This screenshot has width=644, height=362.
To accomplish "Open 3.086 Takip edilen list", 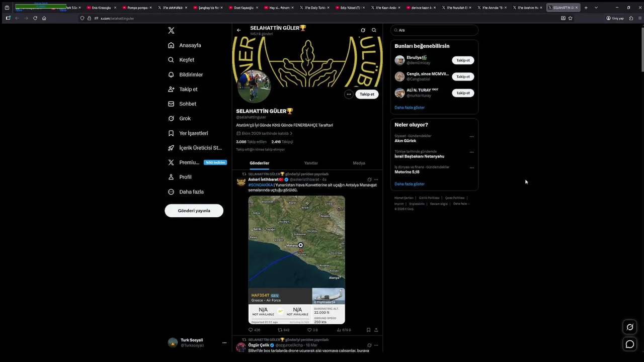I will 251,142.
